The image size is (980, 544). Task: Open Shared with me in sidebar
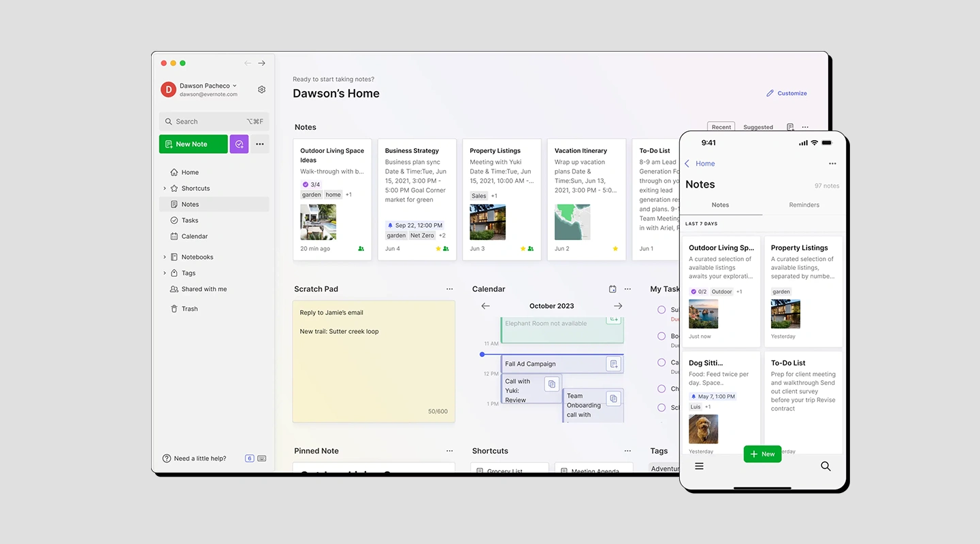[x=214, y=289]
